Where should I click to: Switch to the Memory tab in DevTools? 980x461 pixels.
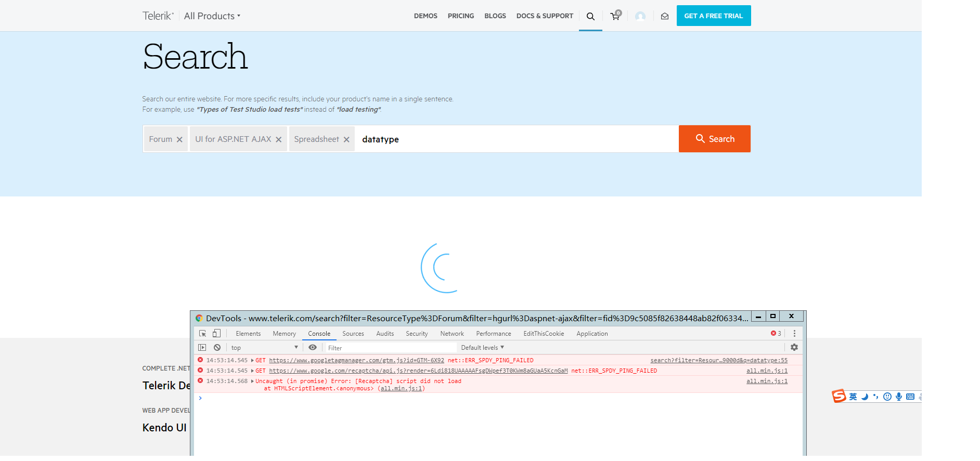pyautogui.click(x=285, y=334)
